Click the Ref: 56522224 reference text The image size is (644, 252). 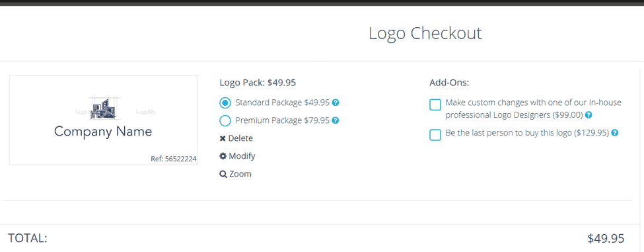click(173, 159)
